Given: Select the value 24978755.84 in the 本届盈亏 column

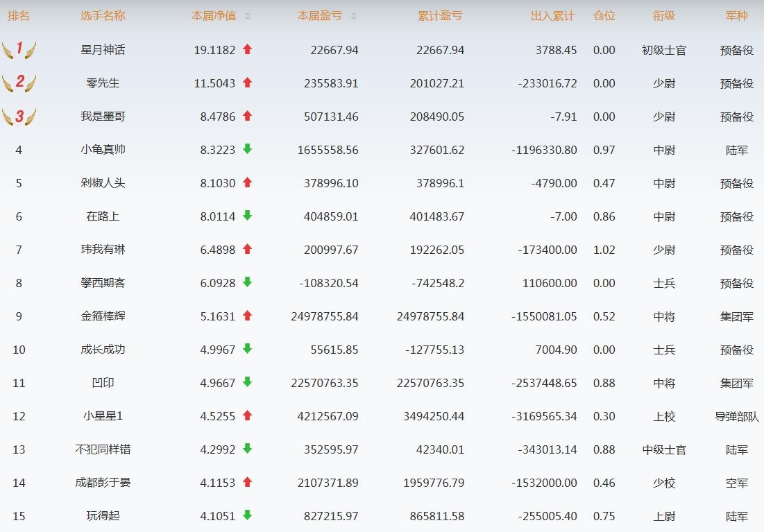Looking at the screenshot, I should (325, 316).
